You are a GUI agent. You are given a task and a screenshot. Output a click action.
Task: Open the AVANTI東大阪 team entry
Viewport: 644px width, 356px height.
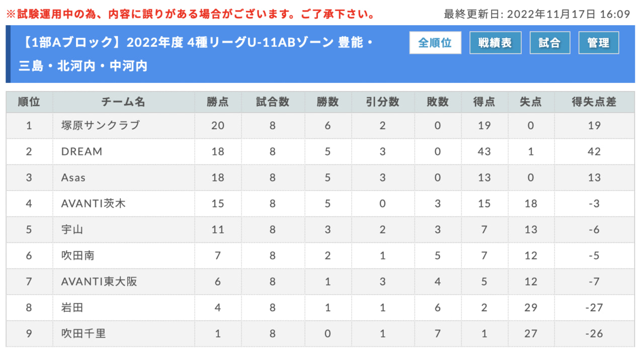pyautogui.click(x=99, y=282)
